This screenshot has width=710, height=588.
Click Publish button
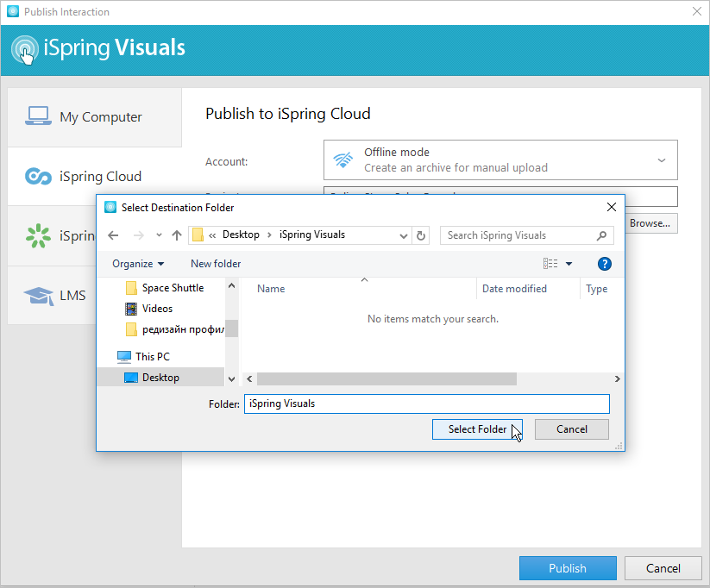click(x=568, y=568)
